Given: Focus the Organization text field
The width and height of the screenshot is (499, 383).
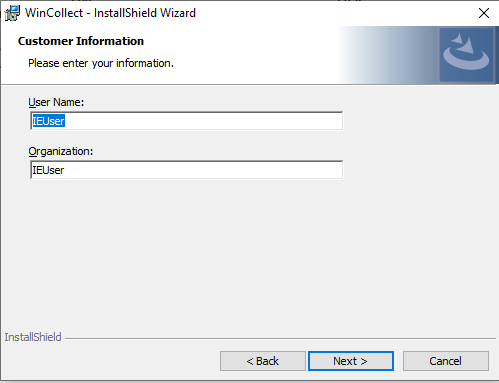Looking at the screenshot, I should click(x=186, y=170).
